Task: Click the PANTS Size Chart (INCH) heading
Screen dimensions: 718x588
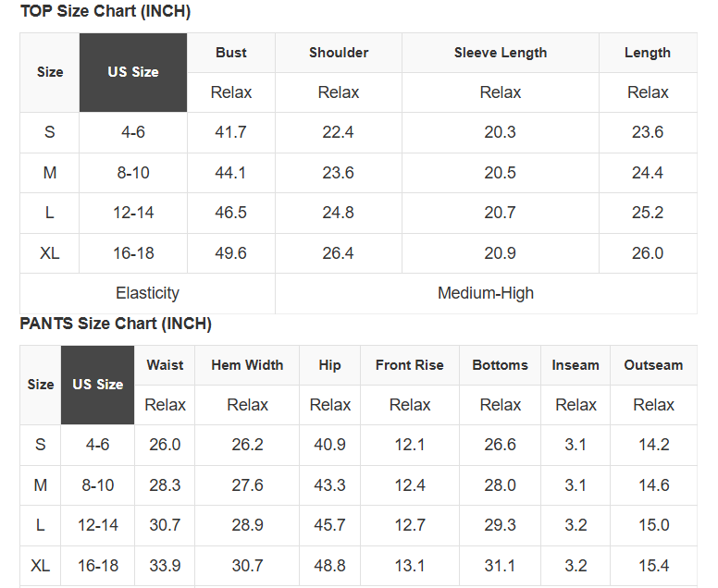Action: pos(116,324)
